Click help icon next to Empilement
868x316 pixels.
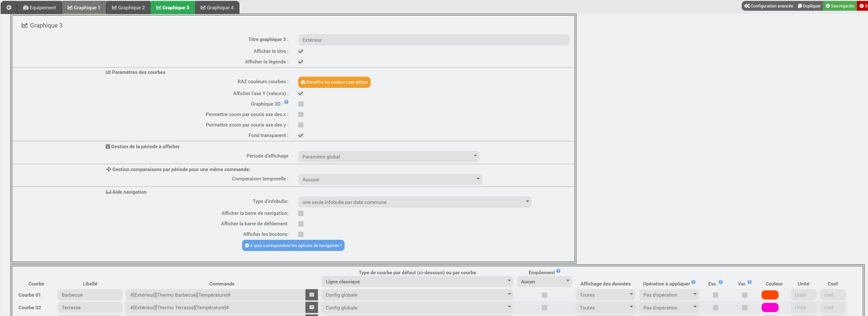[558, 271]
